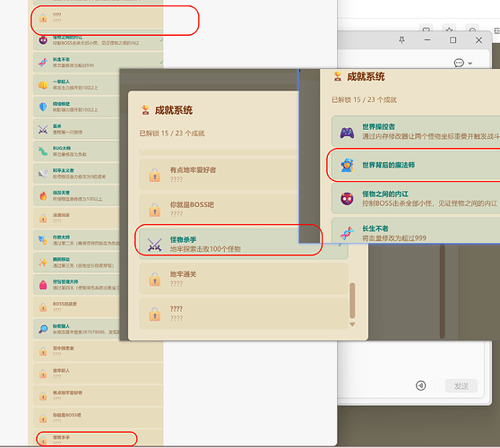Click wizard icon of 世界背后的魔法师
This screenshot has width=500, height=448.
(x=347, y=166)
